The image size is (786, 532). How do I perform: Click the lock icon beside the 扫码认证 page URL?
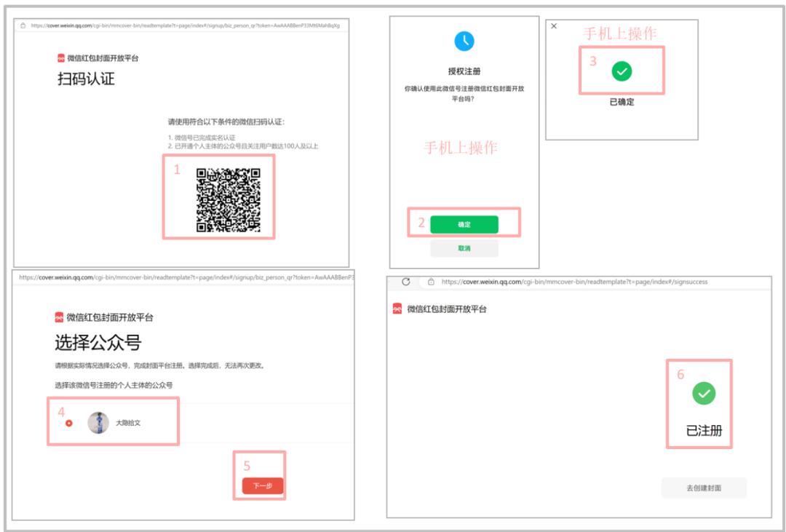pyautogui.click(x=23, y=25)
